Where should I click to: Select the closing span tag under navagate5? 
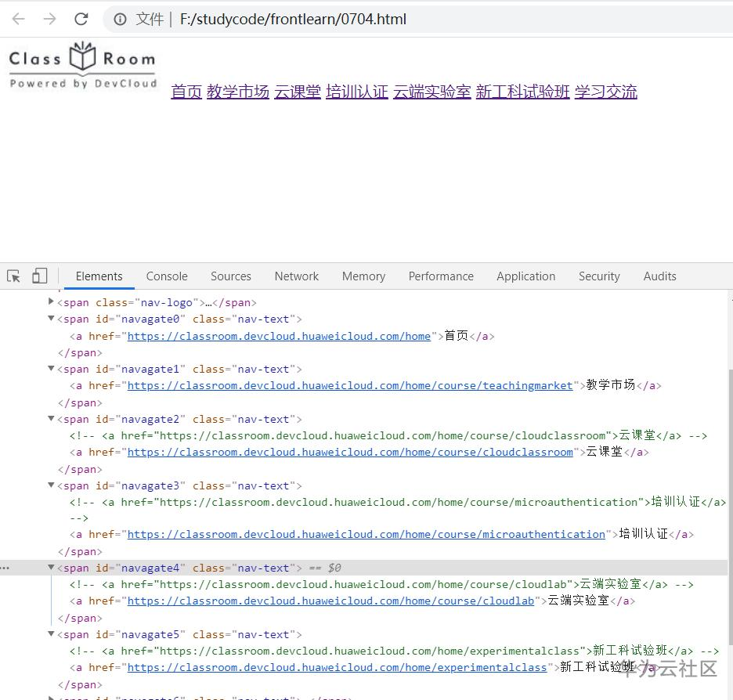(x=80, y=685)
